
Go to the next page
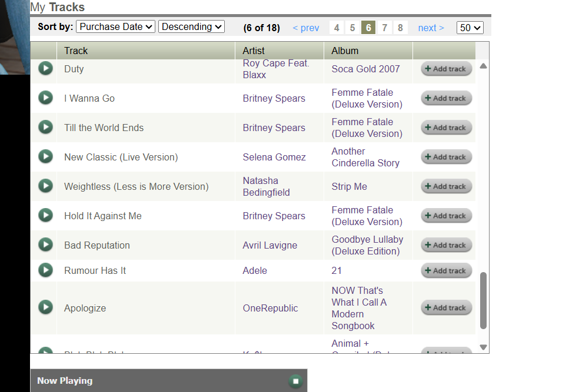(x=431, y=28)
